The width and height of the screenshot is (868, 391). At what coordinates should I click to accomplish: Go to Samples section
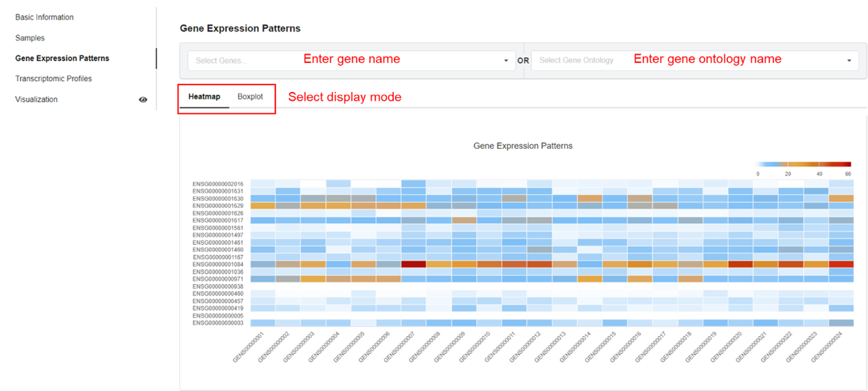tap(30, 38)
